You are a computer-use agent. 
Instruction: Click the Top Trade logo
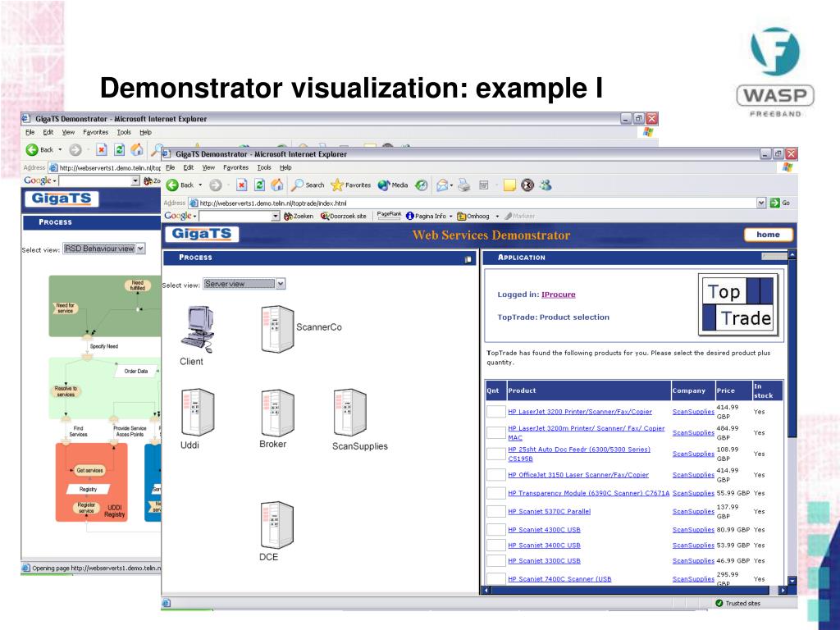click(x=738, y=305)
